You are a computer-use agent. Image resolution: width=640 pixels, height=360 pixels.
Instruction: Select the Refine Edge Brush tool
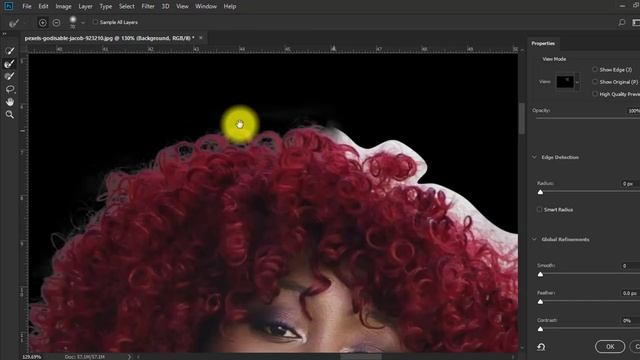9,64
